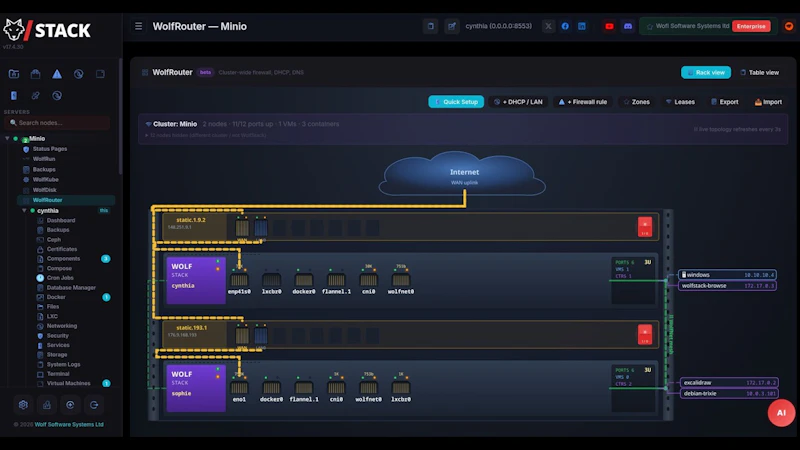Open the LinkedIn icon in header
The height and width of the screenshot is (450, 800).
click(582, 26)
